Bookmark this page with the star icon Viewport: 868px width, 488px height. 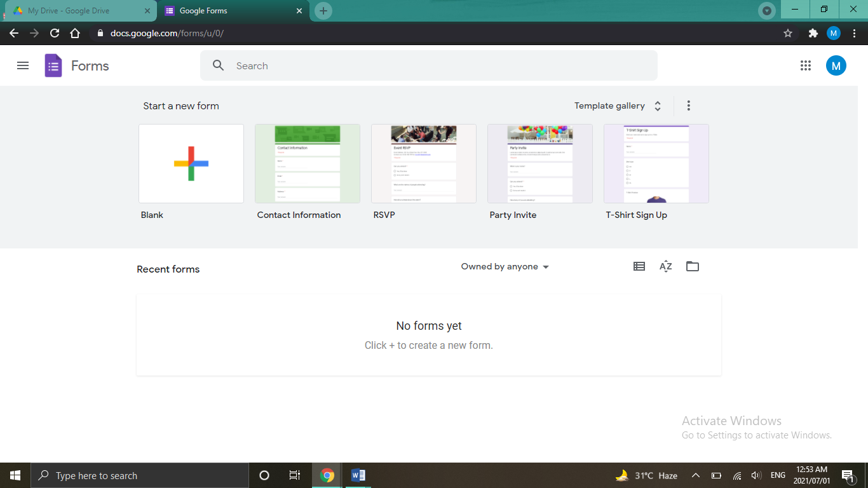pos(788,33)
